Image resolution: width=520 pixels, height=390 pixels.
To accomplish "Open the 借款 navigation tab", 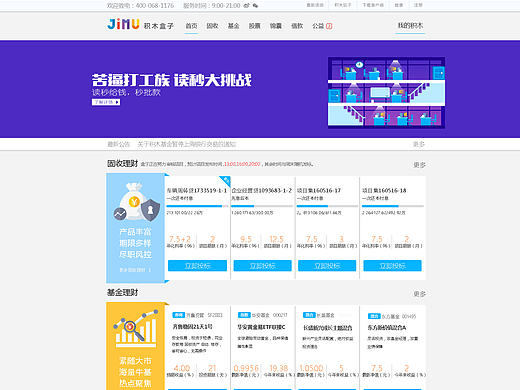I will [x=297, y=26].
